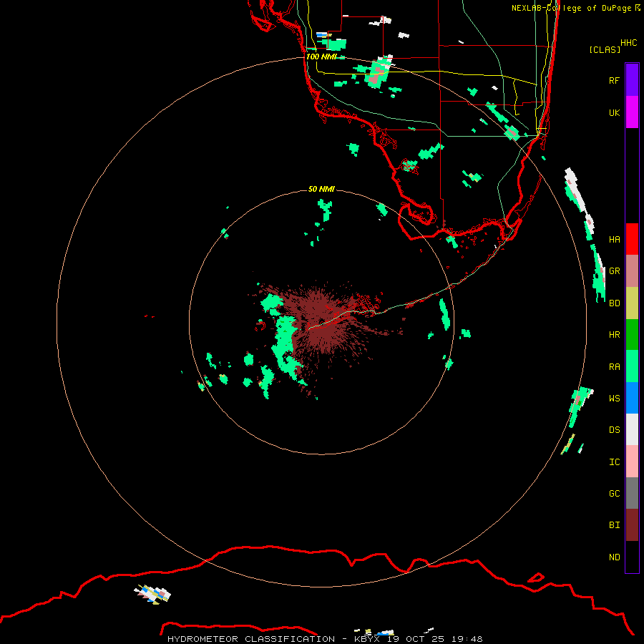Click the magenta UK swatch in legend
This screenshot has height=644, width=644.
tap(632, 112)
